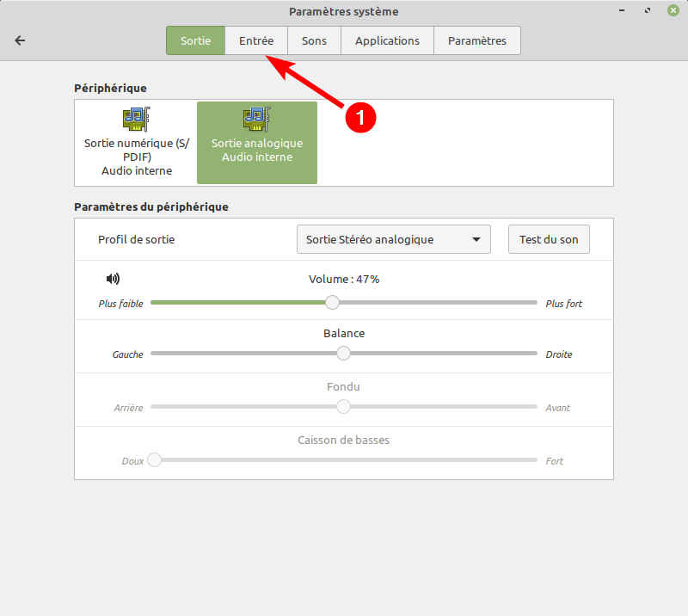Click the Caisson de basses slider handle
The height and width of the screenshot is (616, 688).
(x=154, y=459)
